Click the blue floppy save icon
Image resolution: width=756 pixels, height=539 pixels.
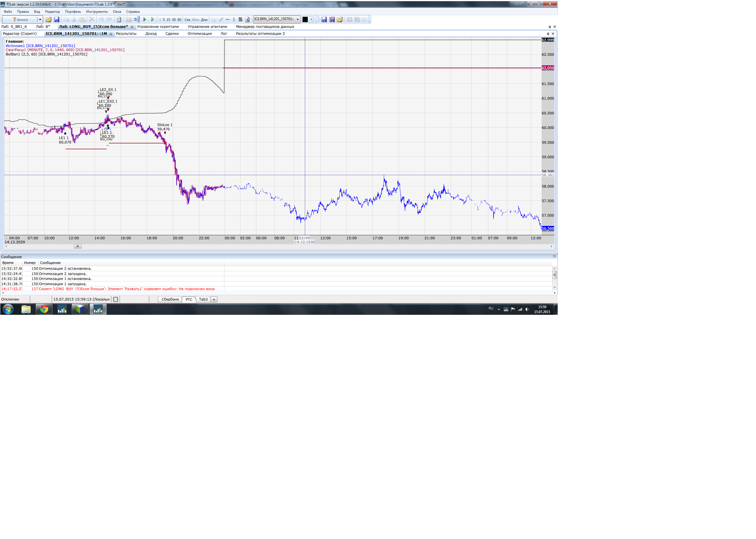(57, 19)
